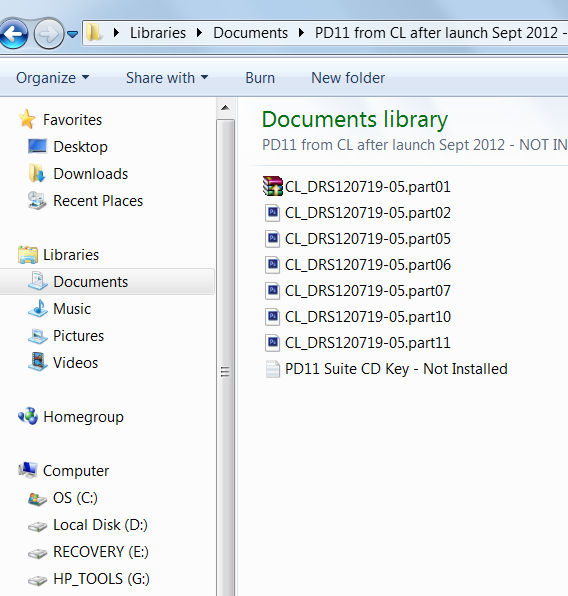Click the Burn toolbar button
The image size is (568, 596).
tap(260, 78)
